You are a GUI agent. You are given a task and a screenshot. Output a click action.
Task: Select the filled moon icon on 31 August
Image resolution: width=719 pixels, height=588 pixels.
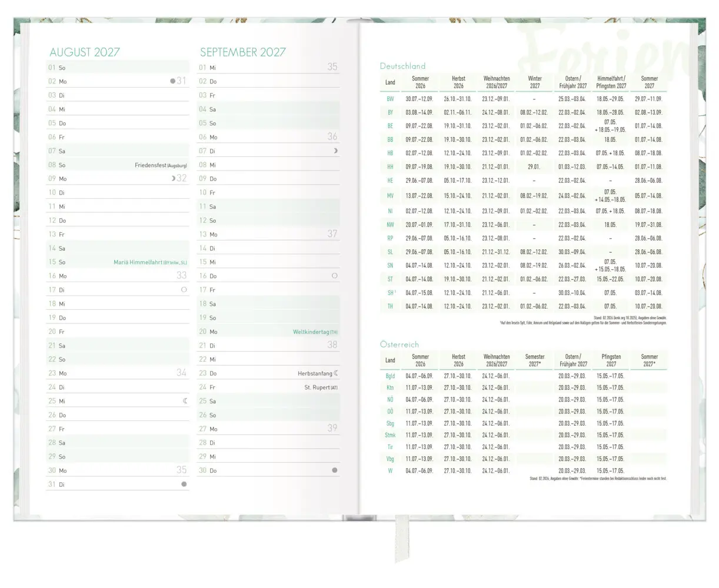click(x=184, y=485)
